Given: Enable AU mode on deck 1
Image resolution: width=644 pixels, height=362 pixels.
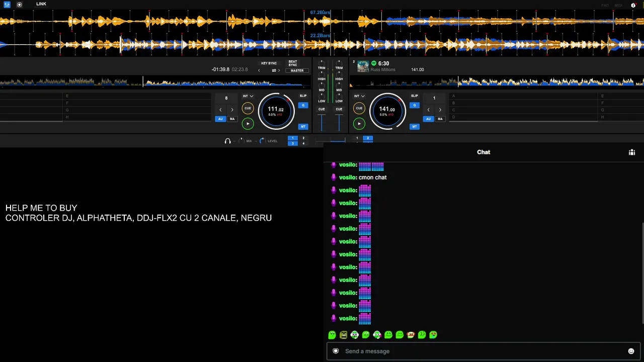Looking at the screenshot, I should pos(220,119).
